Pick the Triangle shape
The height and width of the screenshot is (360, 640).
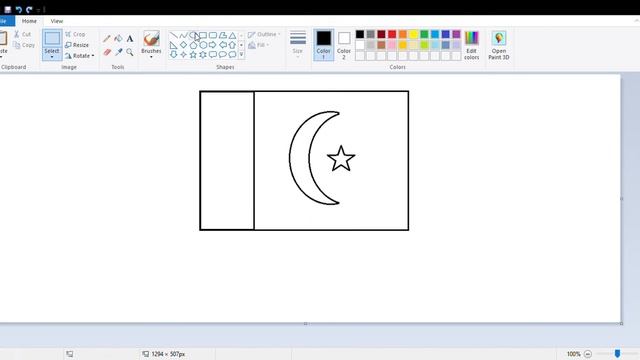point(232,36)
